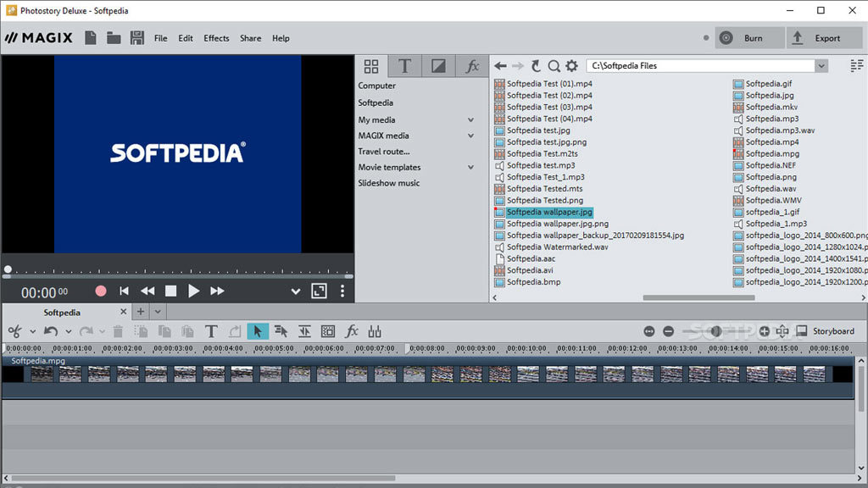Close the Softpedia project tab
The image size is (868, 488).
124,312
